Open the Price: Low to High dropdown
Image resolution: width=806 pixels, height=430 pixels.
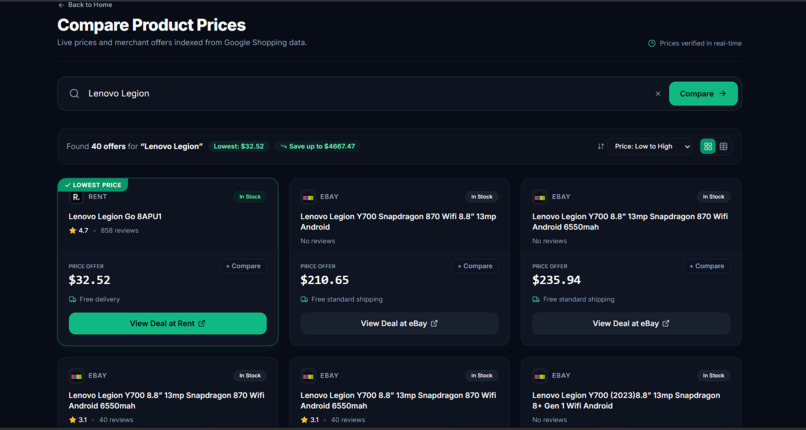(650, 146)
